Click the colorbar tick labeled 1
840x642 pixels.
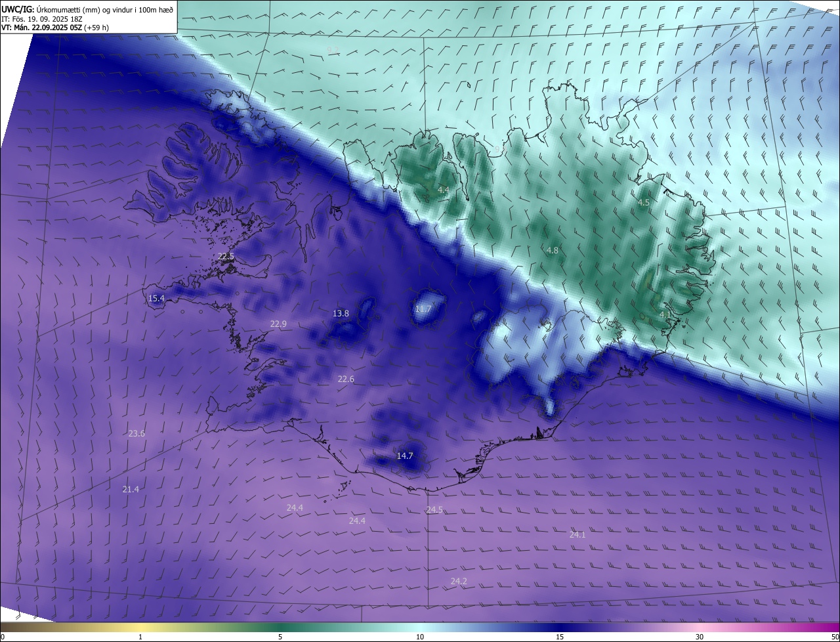pyautogui.click(x=140, y=637)
